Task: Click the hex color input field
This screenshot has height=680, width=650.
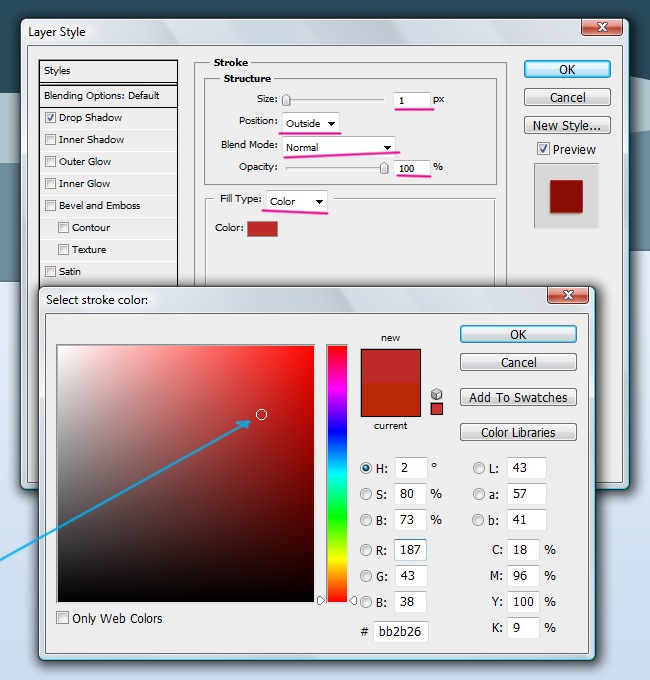Action: coord(400,632)
